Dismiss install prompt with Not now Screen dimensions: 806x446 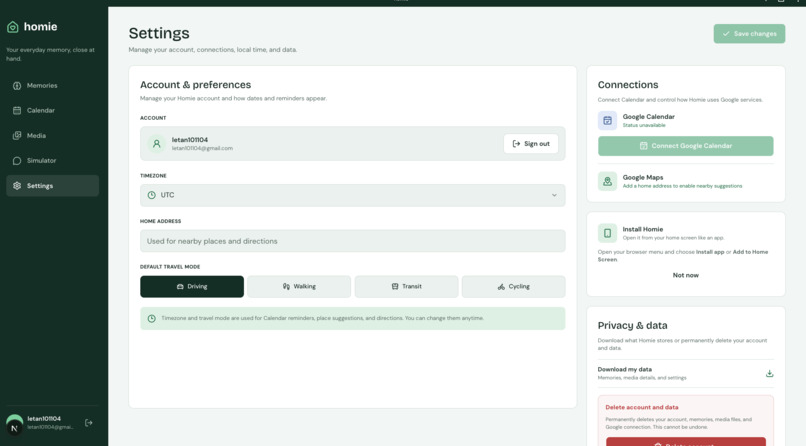coord(685,275)
